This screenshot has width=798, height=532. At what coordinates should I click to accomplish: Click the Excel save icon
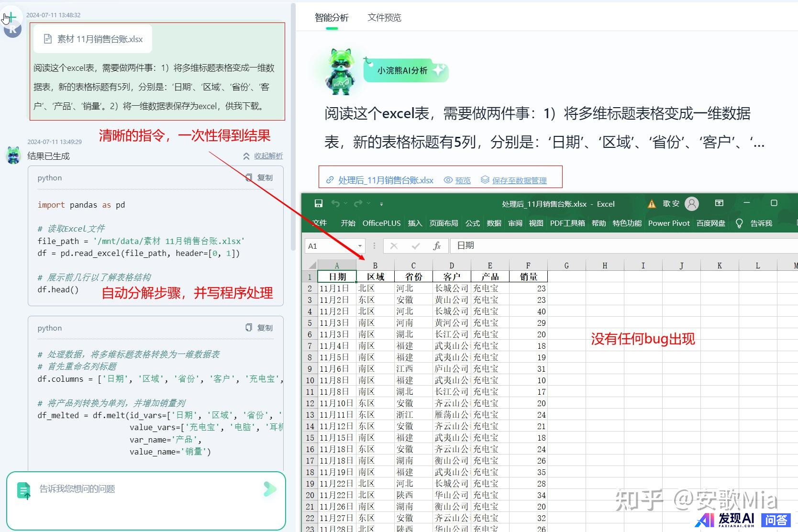[318, 204]
